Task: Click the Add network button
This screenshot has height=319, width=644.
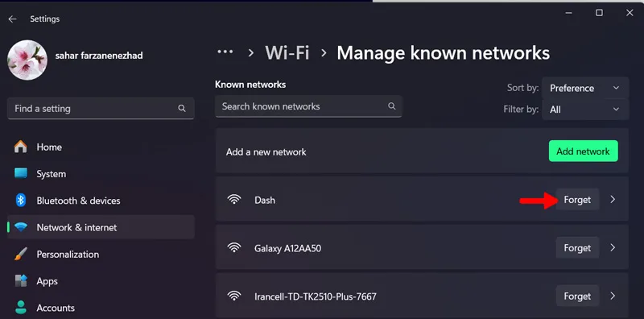Action: tap(583, 151)
